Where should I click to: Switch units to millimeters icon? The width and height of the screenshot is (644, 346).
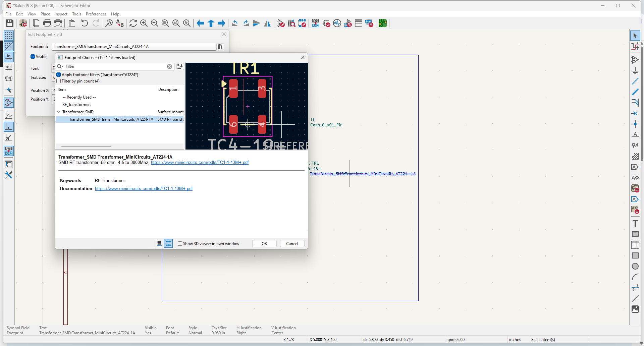click(x=9, y=78)
